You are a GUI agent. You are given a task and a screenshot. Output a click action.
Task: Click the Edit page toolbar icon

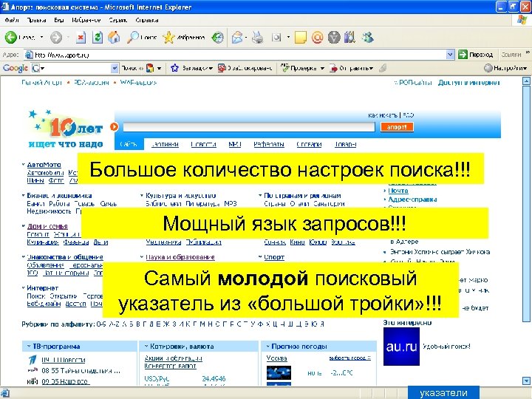pos(276,37)
